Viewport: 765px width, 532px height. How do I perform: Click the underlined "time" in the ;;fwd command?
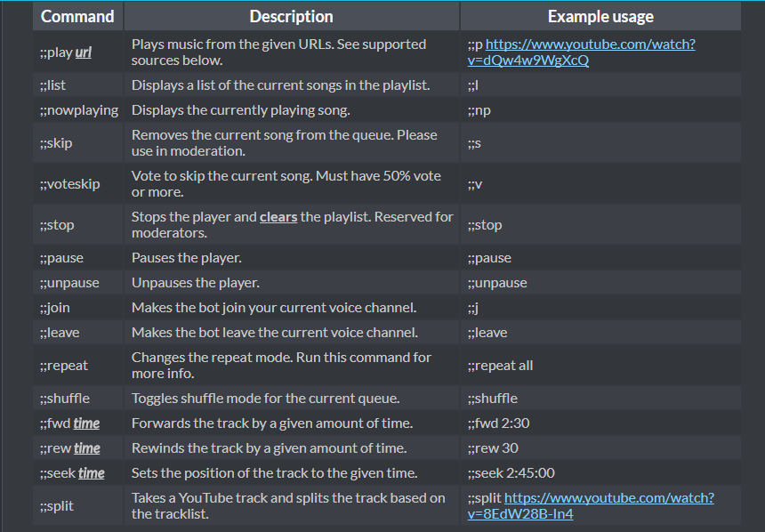coord(86,423)
